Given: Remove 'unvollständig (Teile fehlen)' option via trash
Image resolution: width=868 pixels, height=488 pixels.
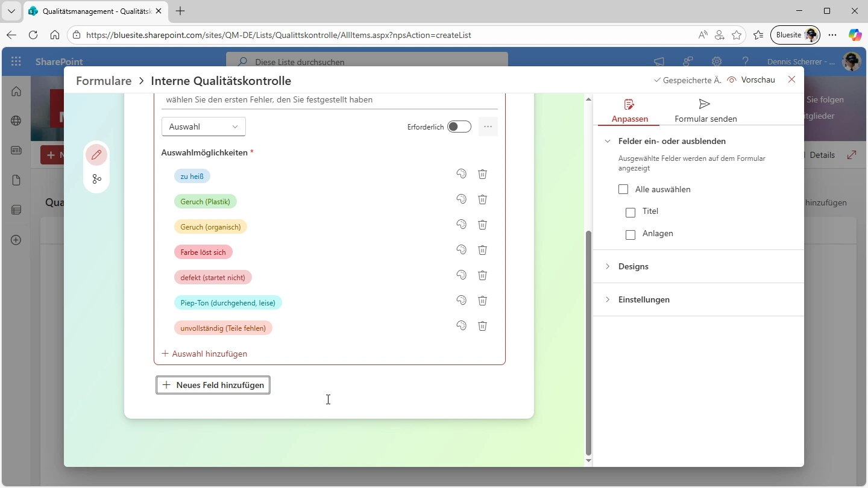Looking at the screenshot, I should [x=482, y=326].
